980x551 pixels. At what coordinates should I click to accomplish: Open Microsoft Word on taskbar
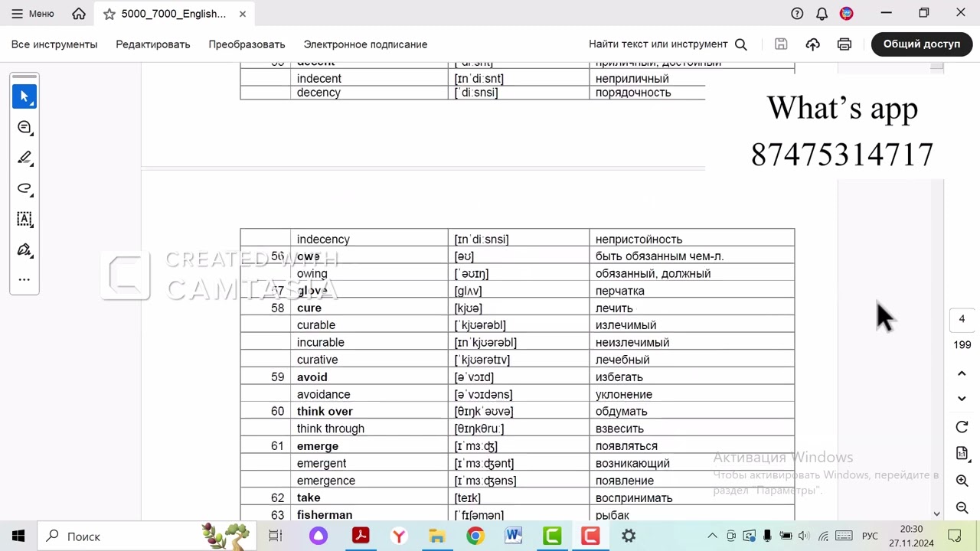(x=514, y=536)
